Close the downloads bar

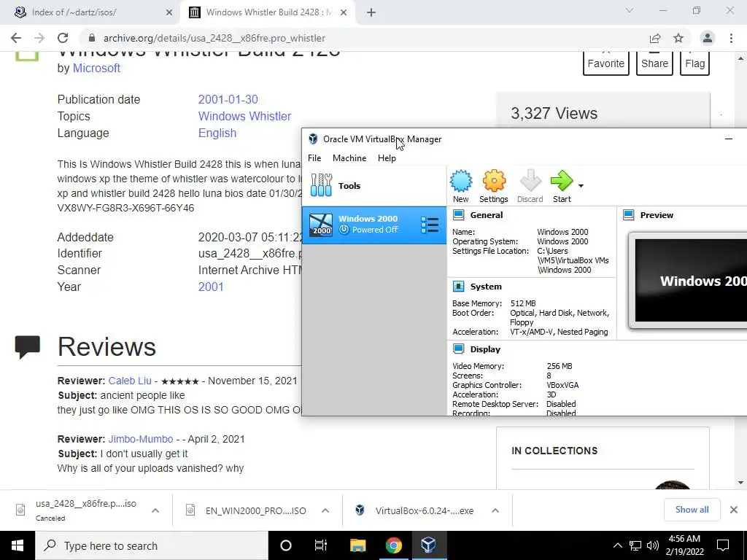pos(734,510)
